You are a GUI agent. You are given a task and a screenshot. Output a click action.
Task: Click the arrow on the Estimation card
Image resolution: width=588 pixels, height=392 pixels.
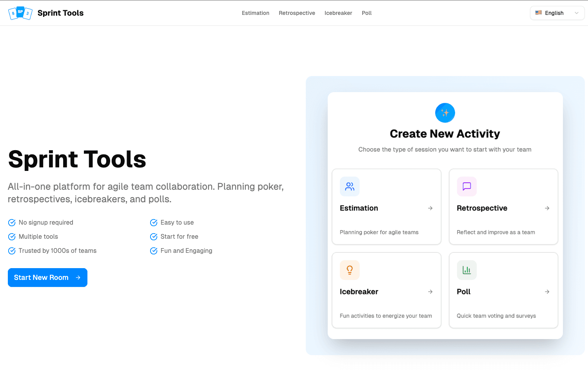[x=430, y=208]
